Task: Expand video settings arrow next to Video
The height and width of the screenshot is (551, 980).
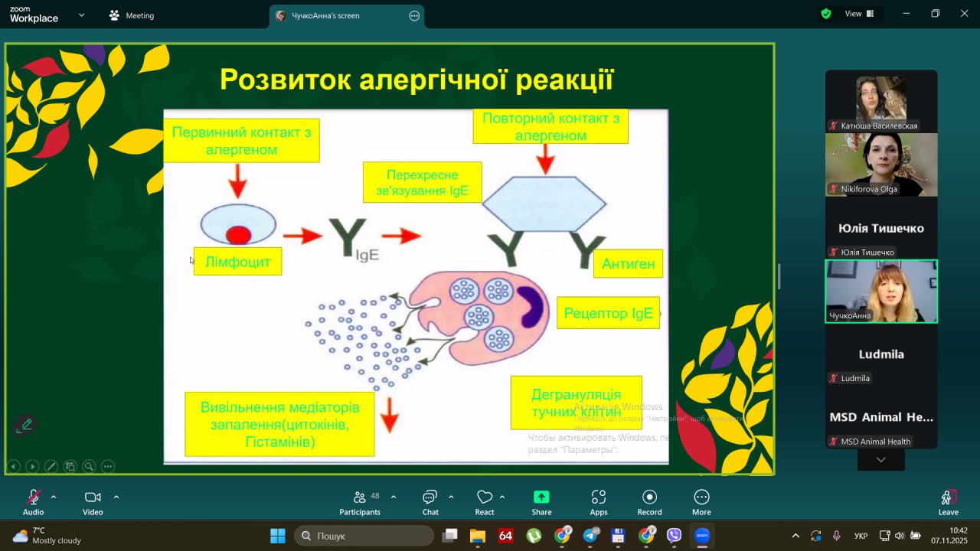Action: pyautogui.click(x=116, y=497)
